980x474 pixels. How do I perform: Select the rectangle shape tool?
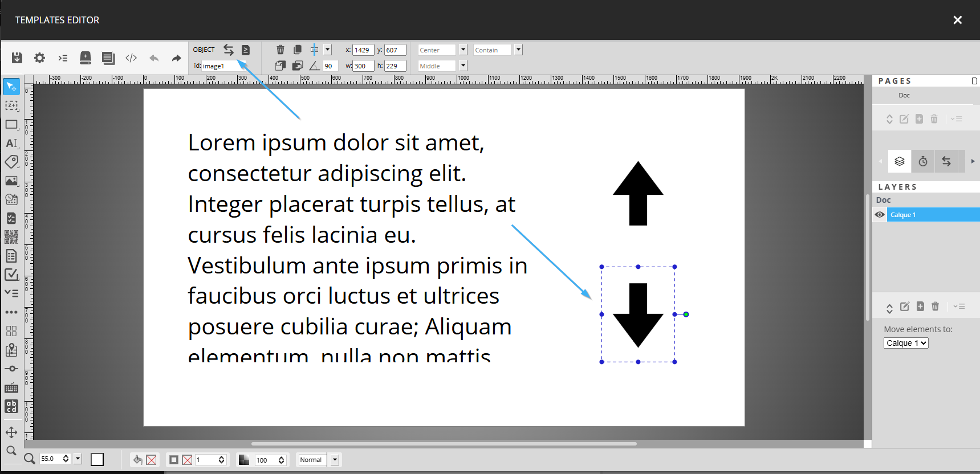click(11, 124)
